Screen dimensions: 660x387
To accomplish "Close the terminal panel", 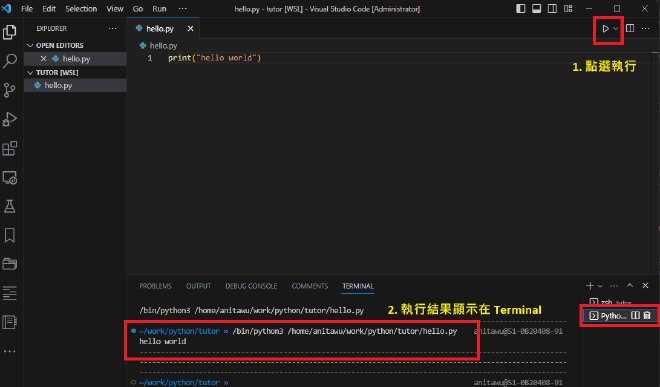I will tap(645, 286).
